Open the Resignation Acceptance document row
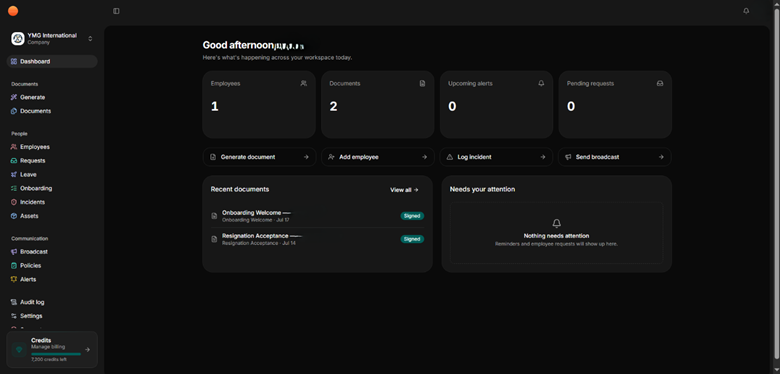 [x=317, y=239]
